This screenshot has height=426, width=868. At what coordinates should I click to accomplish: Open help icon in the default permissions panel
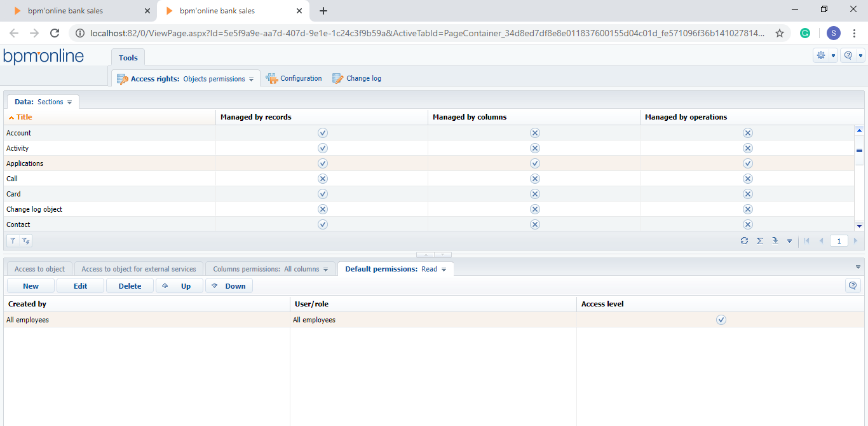point(853,285)
